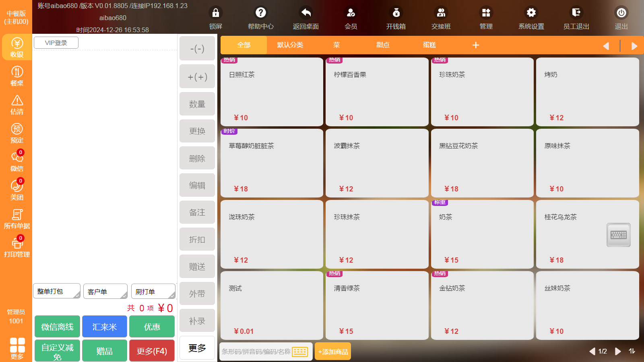Open system settings (系统设置) gear icon
This screenshot has width=644, height=362.
pyautogui.click(x=531, y=13)
